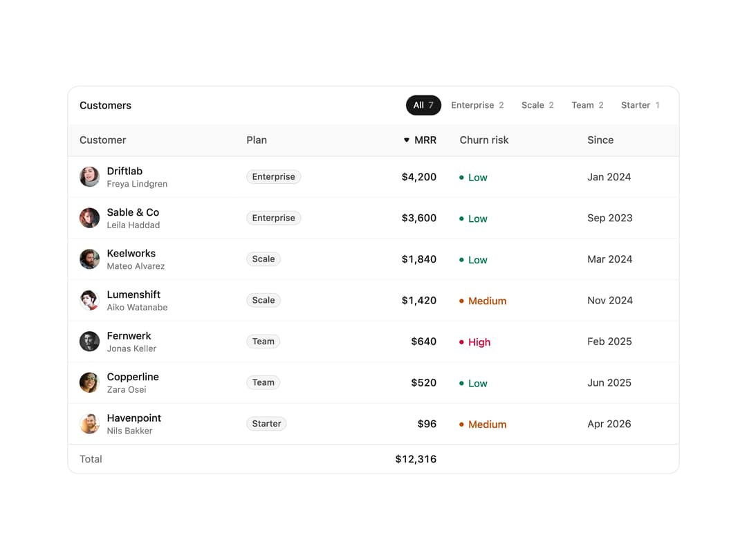This screenshot has width=747, height=560.
Task: Sort by the Churn risk column header
Action: pos(484,140)
